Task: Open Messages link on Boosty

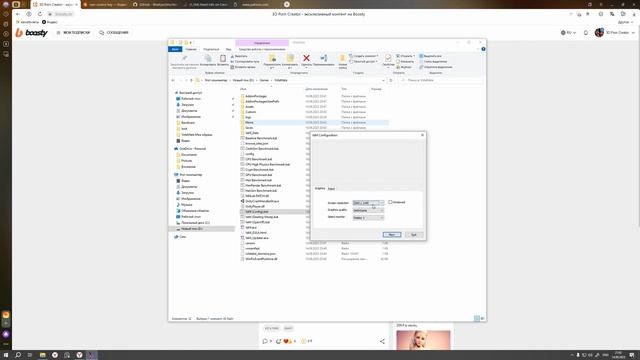Action: 114,33
